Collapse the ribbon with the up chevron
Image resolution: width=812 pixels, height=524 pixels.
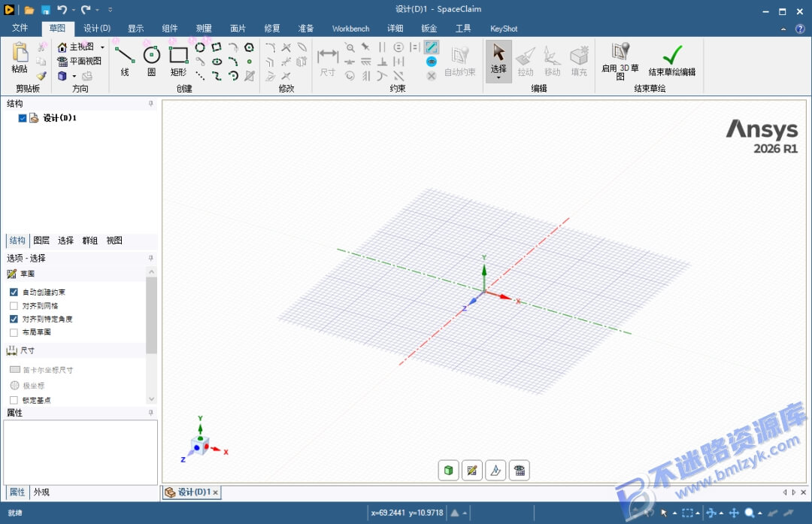click(x=783, y=29)
